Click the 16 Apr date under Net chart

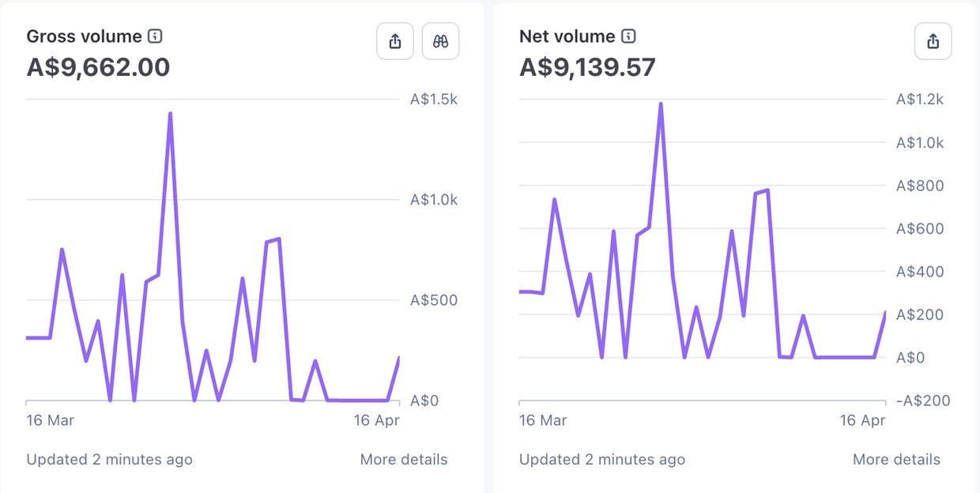point(862,420)
